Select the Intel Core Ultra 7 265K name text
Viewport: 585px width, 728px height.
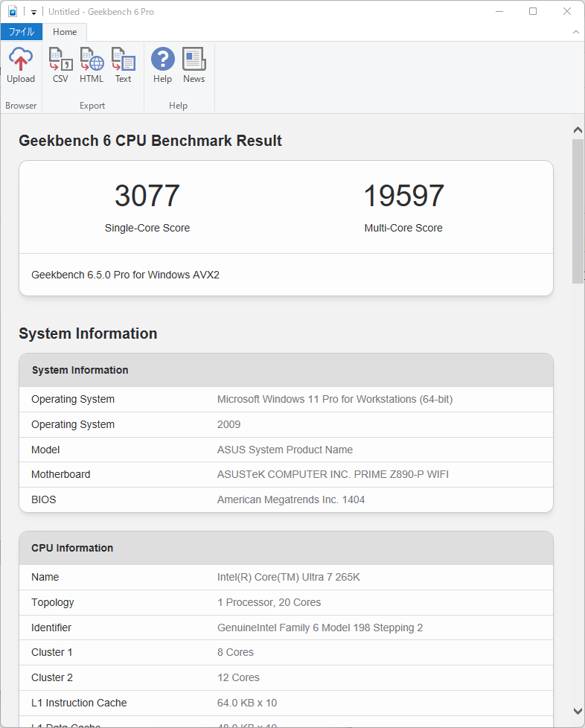pos(288,577)
